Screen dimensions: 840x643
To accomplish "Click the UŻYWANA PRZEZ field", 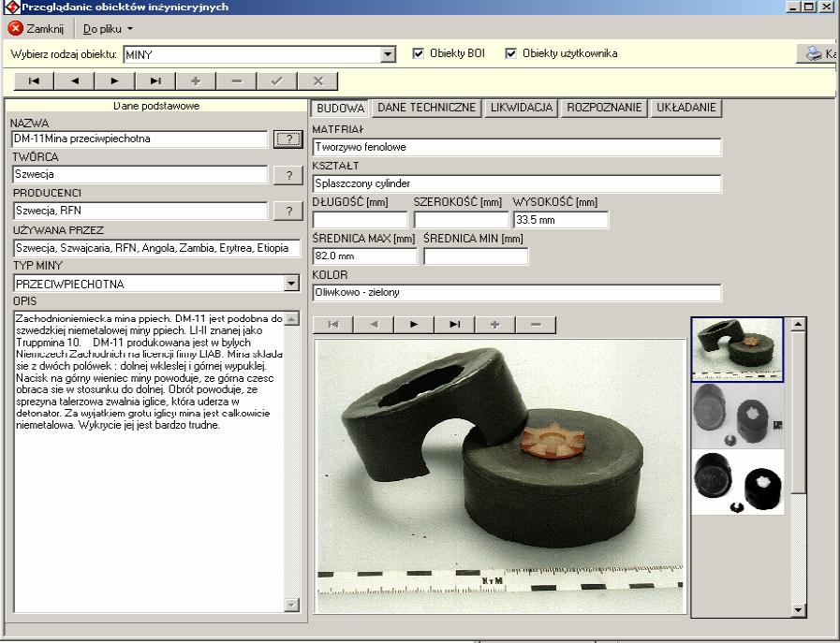I will 156,248.
